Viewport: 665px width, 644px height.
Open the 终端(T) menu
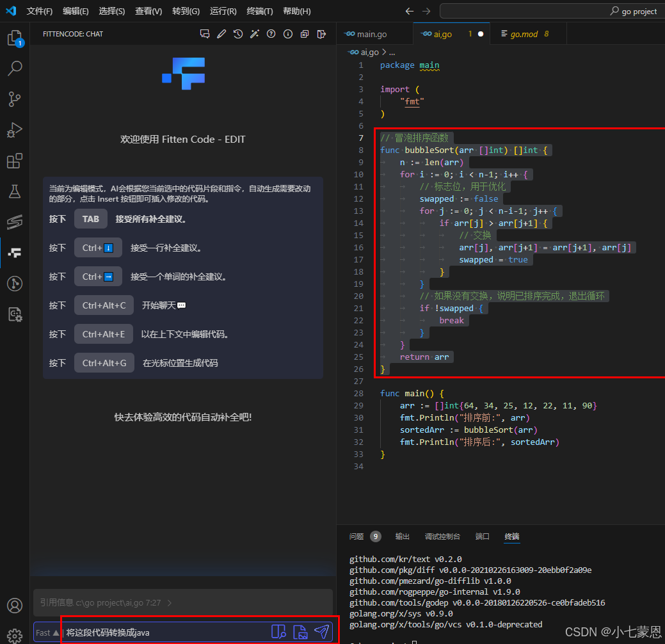tap(259, 12)
